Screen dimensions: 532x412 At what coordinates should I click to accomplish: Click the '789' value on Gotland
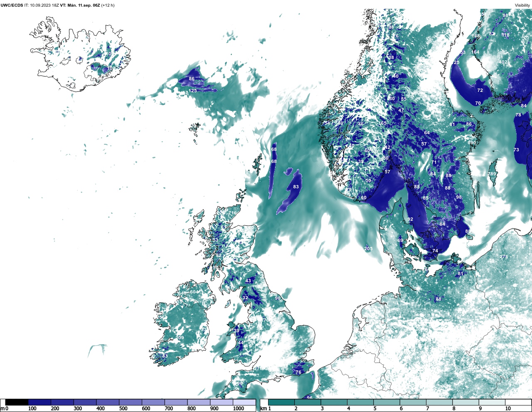point(492,174)
